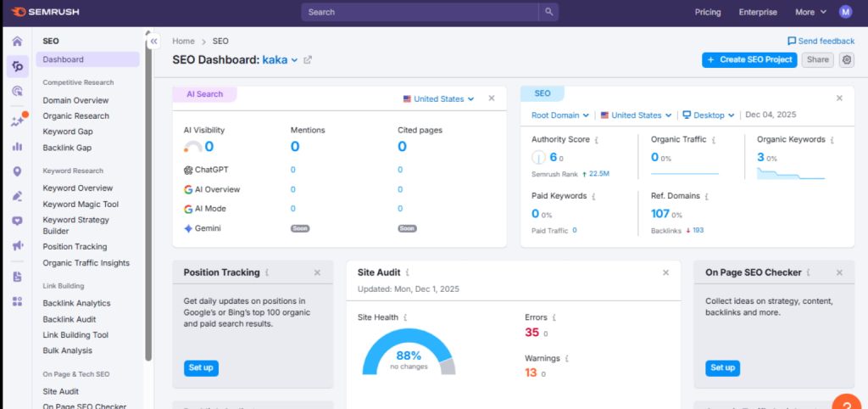Click the Organic Traffic info icon

714,140
